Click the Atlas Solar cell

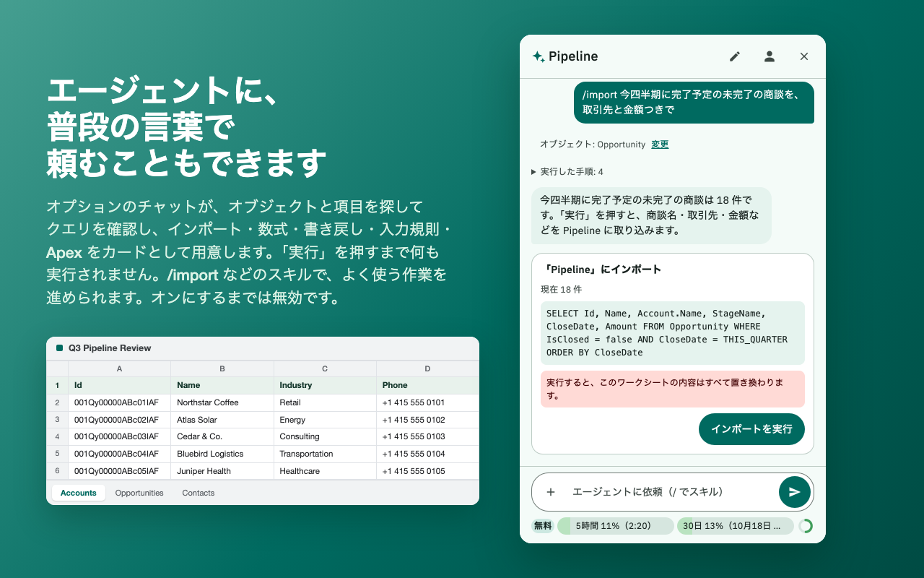(222, 420)
